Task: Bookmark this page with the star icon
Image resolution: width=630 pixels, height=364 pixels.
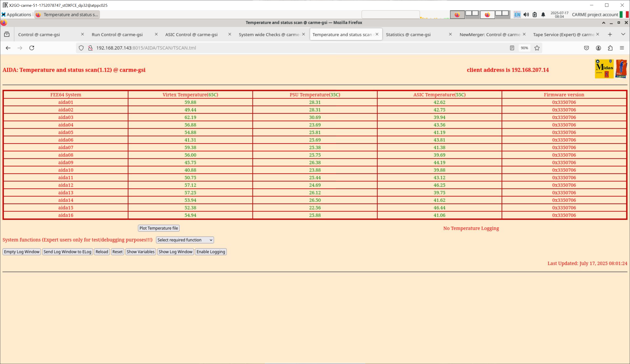Action: pyautogui.click(x=537, y=48)
